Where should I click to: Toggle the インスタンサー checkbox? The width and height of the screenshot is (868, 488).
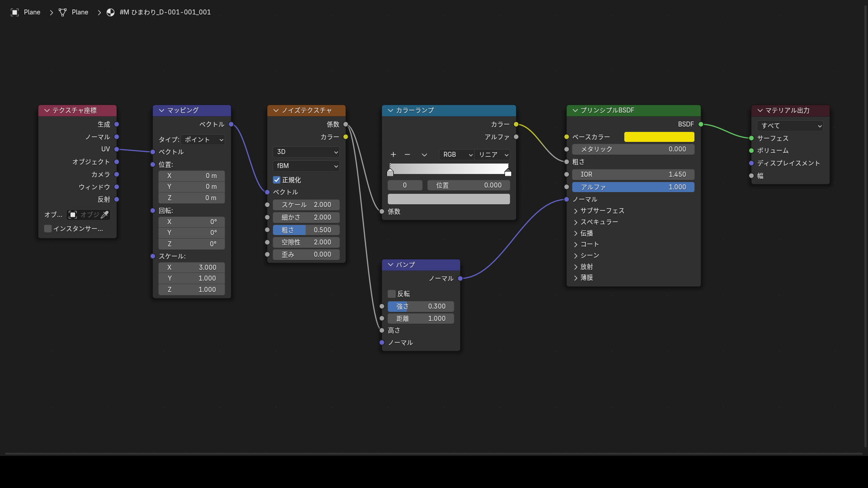point(48,229)
